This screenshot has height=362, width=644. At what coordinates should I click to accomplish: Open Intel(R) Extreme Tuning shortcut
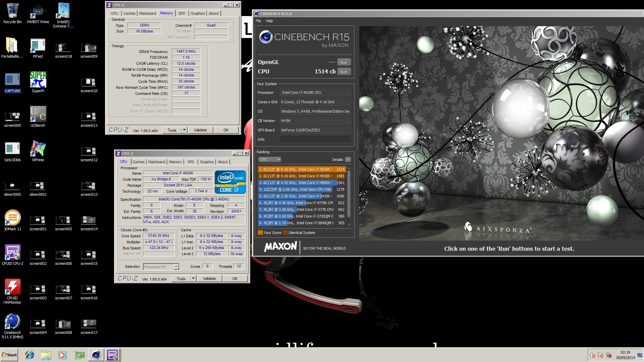[63, 15]
